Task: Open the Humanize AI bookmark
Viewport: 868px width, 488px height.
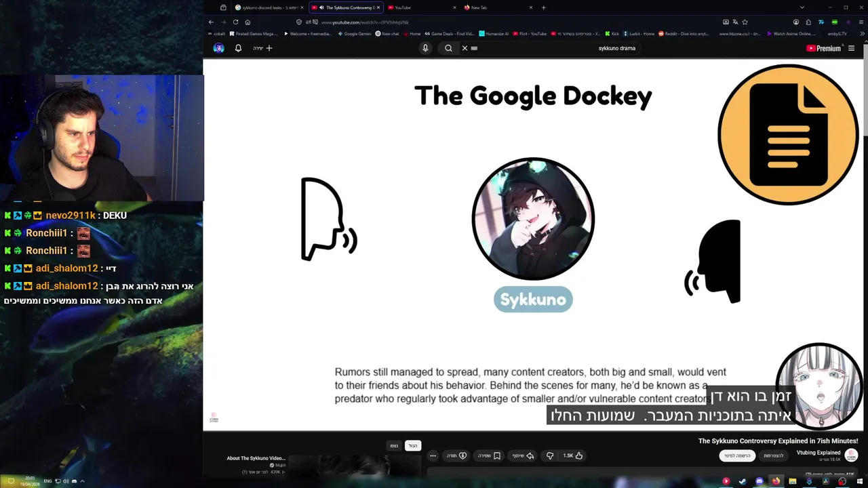Action: 494,33
